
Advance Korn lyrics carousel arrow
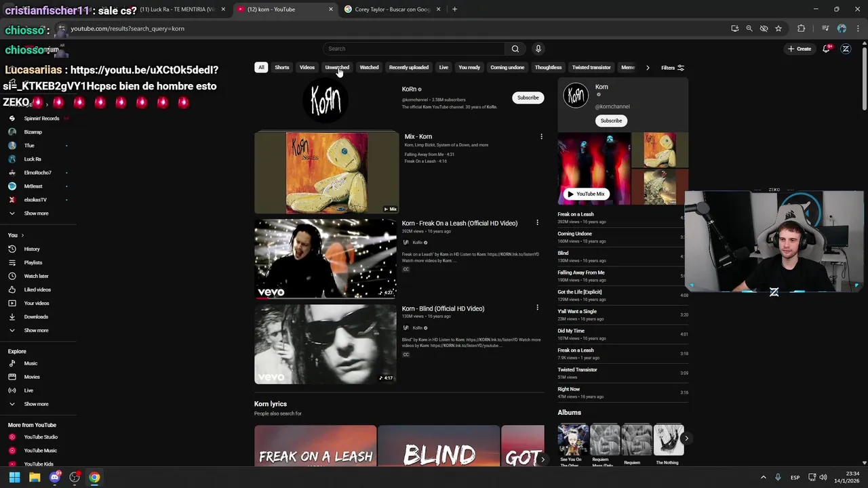pos(542,460)
